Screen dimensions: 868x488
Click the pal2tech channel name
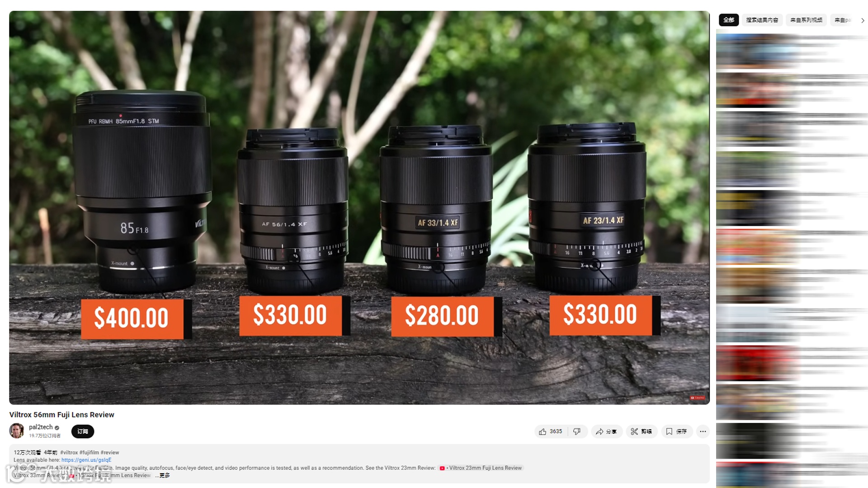click(41, 427)
